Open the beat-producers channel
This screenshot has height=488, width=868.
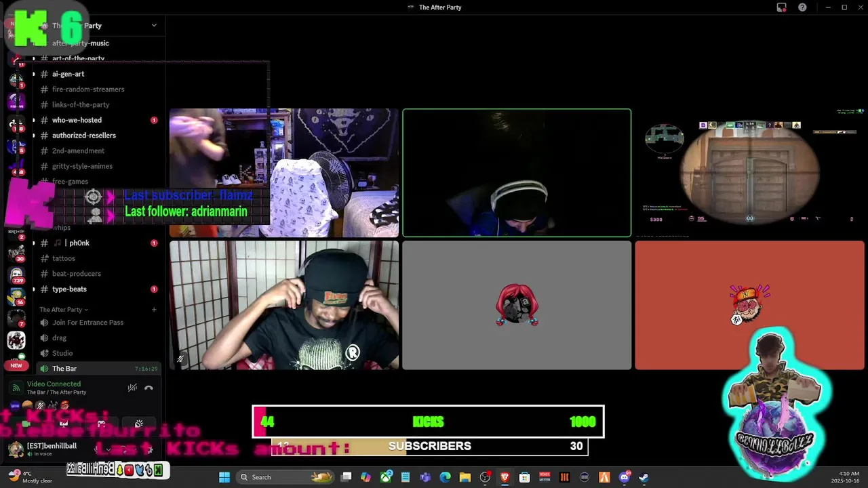(99, 274)
